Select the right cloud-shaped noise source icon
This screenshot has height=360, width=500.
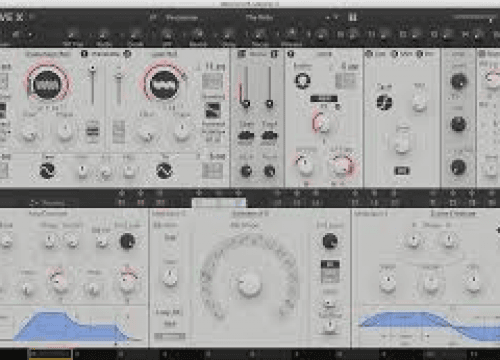269,136
